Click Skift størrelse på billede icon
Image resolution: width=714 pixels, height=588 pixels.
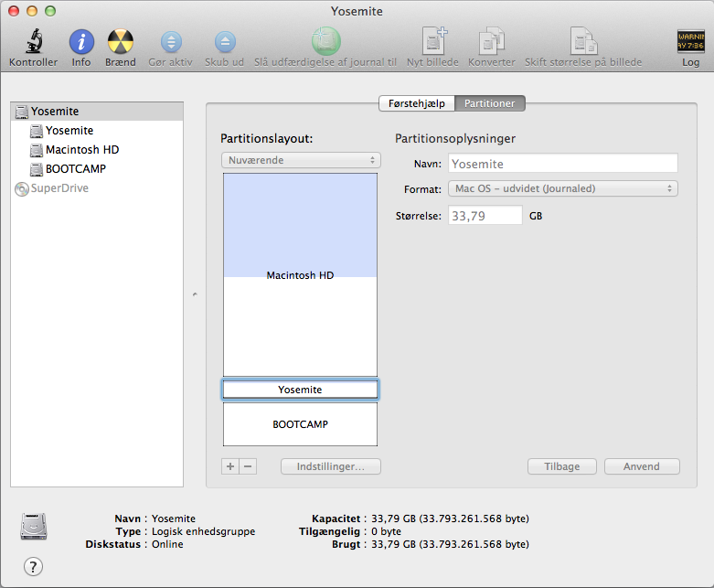(x=584, y=41)
